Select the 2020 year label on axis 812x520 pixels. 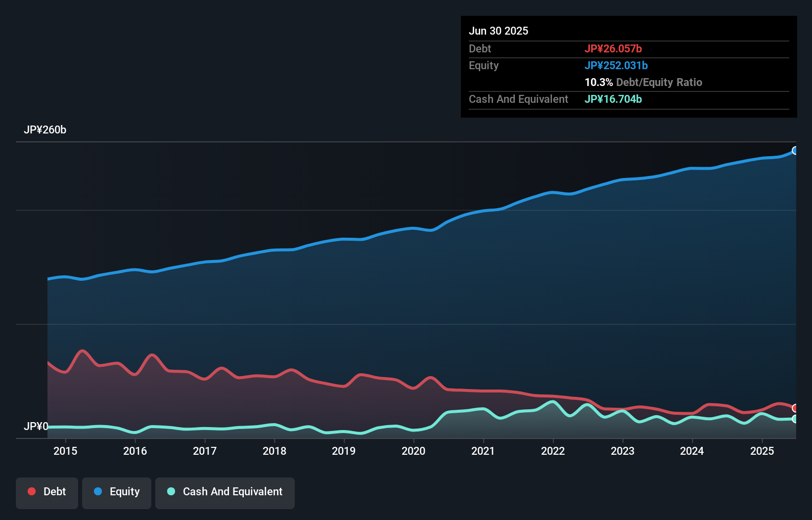413,451
